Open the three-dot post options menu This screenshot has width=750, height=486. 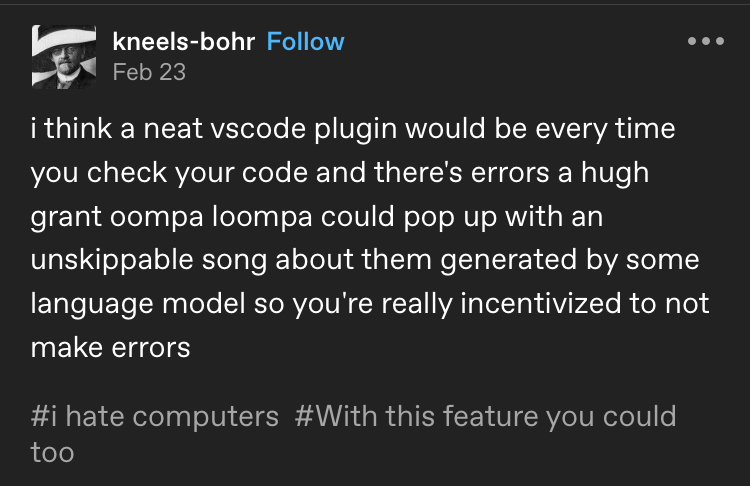[706, 41]
